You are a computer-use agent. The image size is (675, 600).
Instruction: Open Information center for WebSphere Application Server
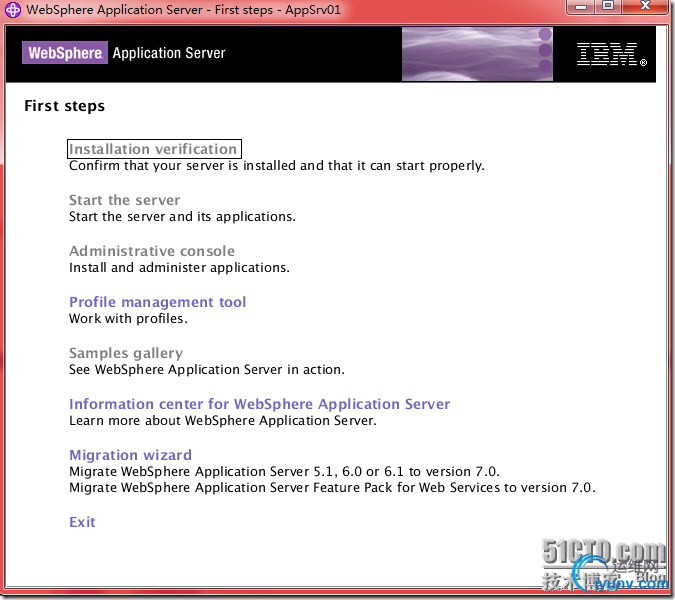pos(260,404)
